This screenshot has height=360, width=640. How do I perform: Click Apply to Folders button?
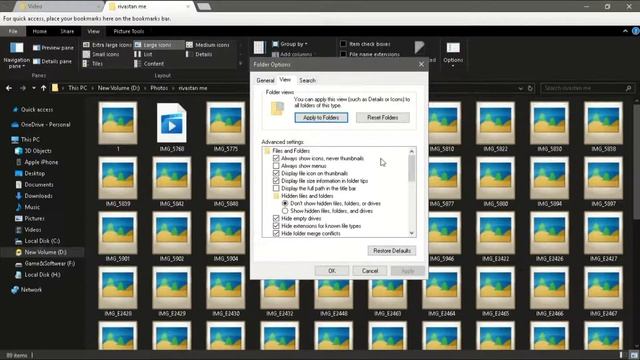[321, 118]
